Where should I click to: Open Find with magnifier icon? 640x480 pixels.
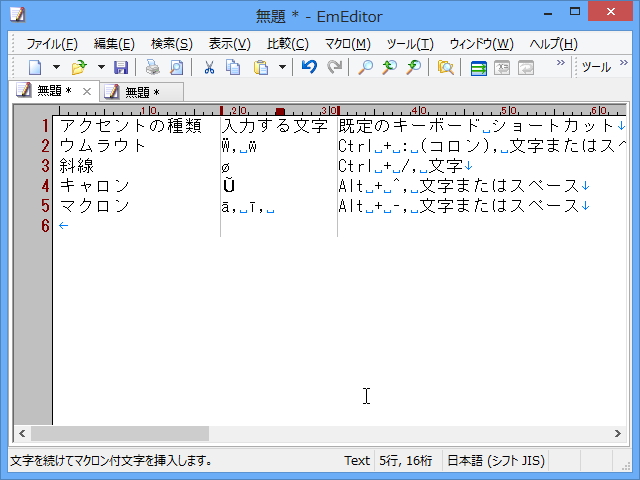click(x=365, y=67)
